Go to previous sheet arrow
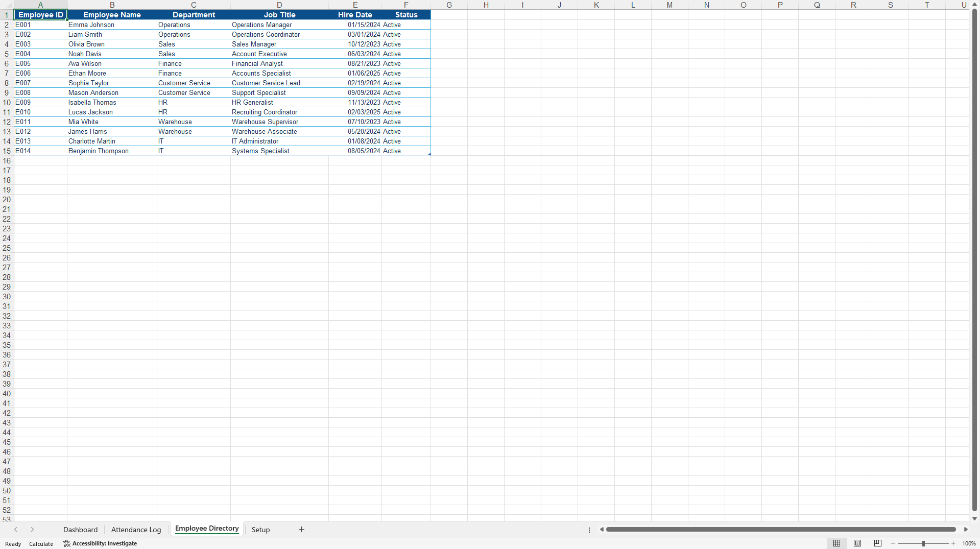Screen dimensions: 980x549 point(16,530)
